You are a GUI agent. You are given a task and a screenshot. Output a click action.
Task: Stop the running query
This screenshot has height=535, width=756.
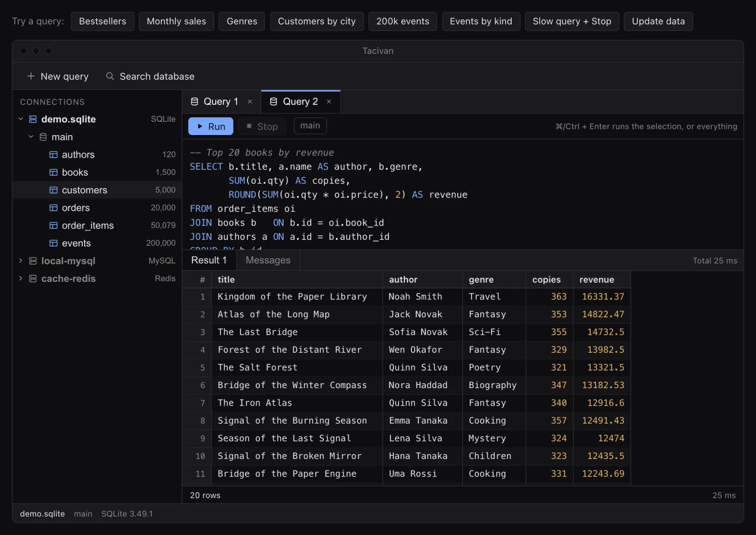tap(262, 126)
